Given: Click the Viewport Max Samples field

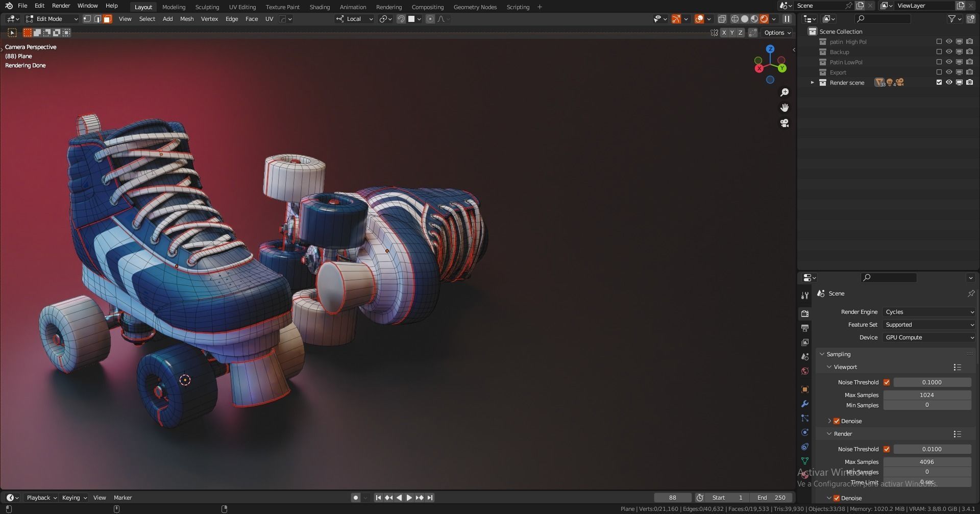Looking at the screenshot, I should 927,395.
